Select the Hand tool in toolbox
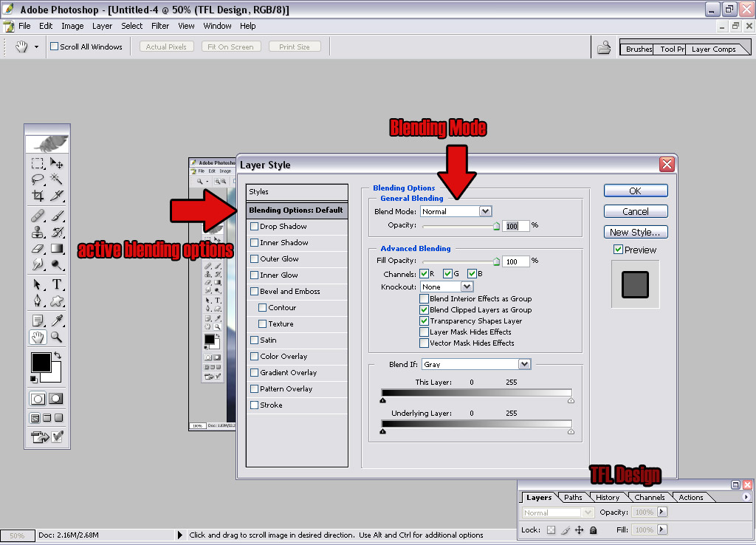 tap(38, 337)
